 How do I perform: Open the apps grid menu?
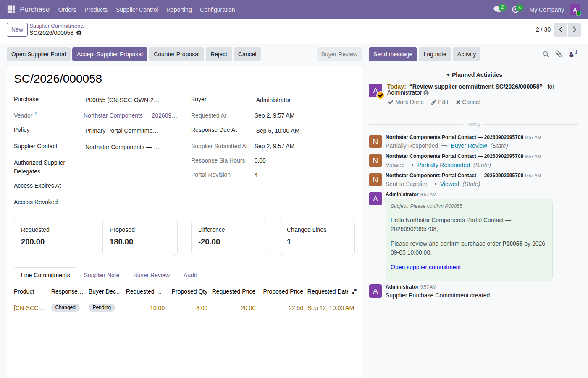(x=11, y=9)
